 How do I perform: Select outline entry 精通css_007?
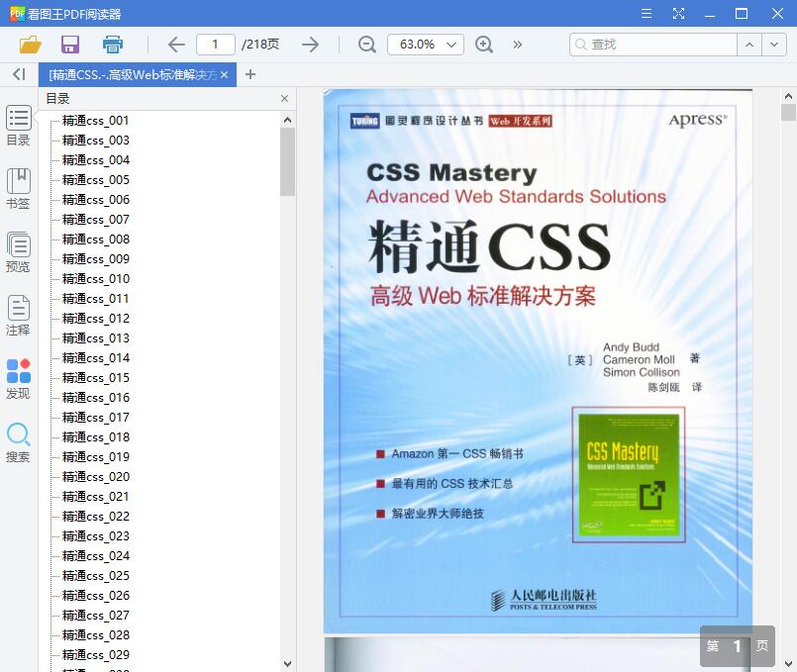pos(96,220)
